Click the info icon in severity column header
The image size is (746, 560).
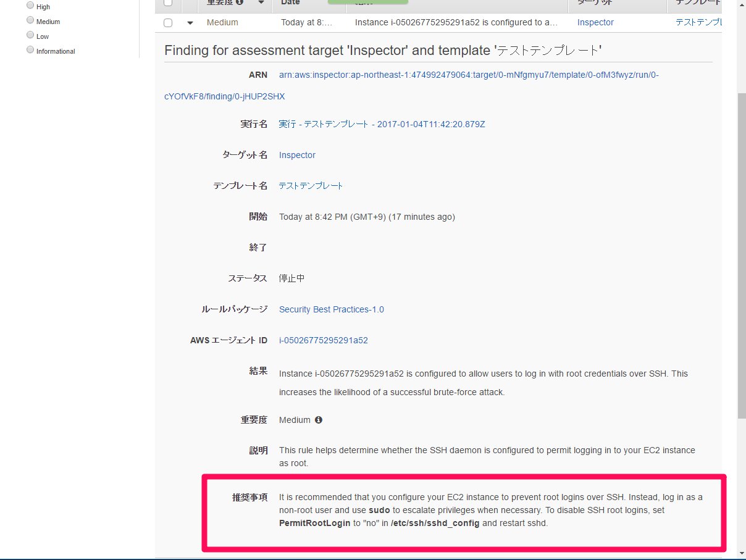240,2
